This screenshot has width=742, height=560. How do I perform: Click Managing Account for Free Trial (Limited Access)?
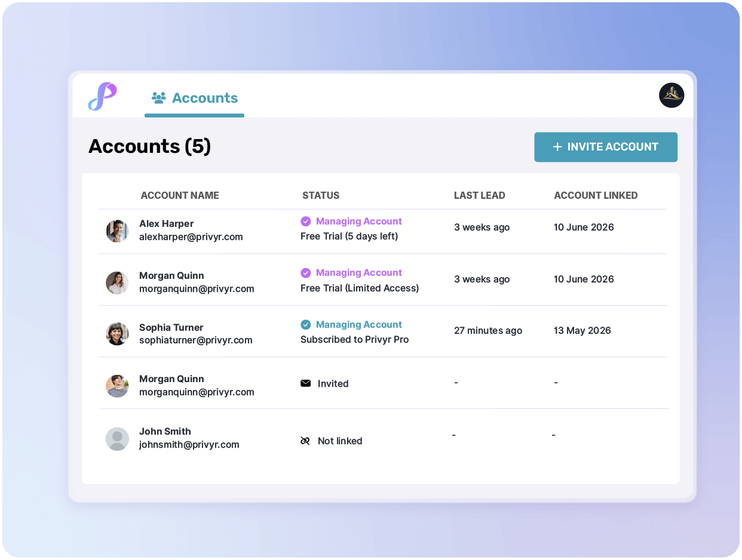tap(358, 273)
